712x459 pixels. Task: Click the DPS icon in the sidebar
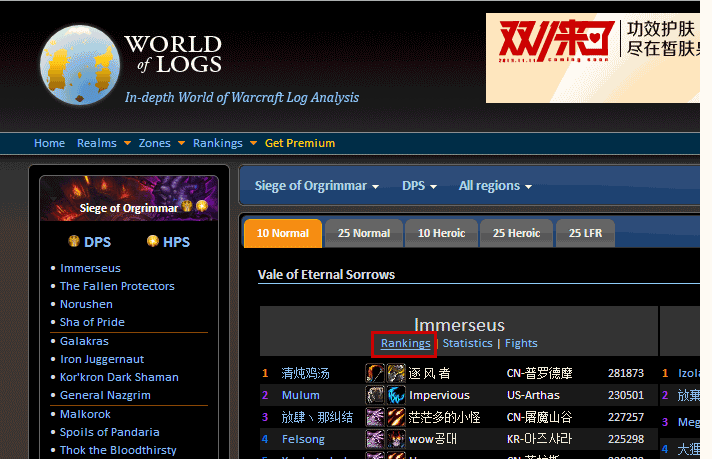point(73,242)
